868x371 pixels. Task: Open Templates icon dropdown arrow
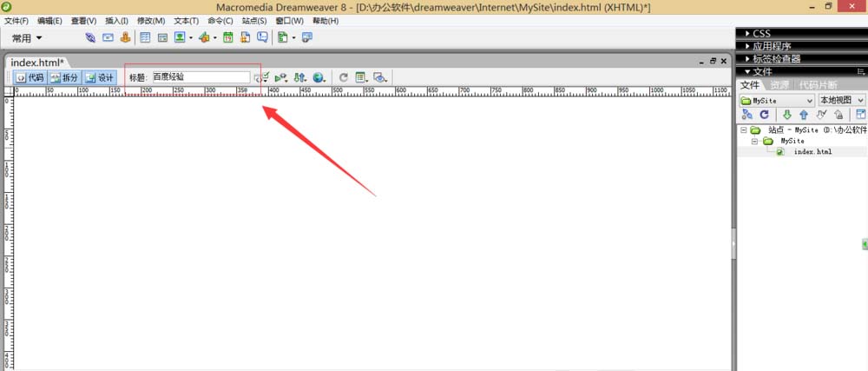(x=293, y=38)
